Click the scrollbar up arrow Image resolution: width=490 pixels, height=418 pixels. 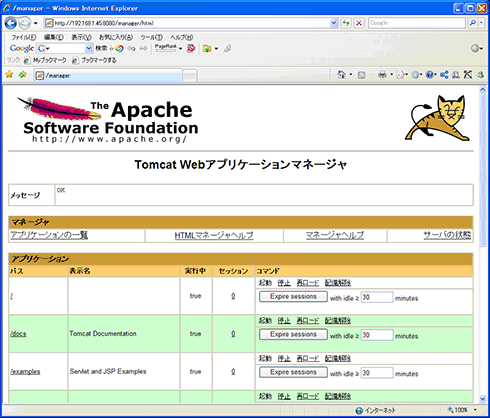point(482,89)
